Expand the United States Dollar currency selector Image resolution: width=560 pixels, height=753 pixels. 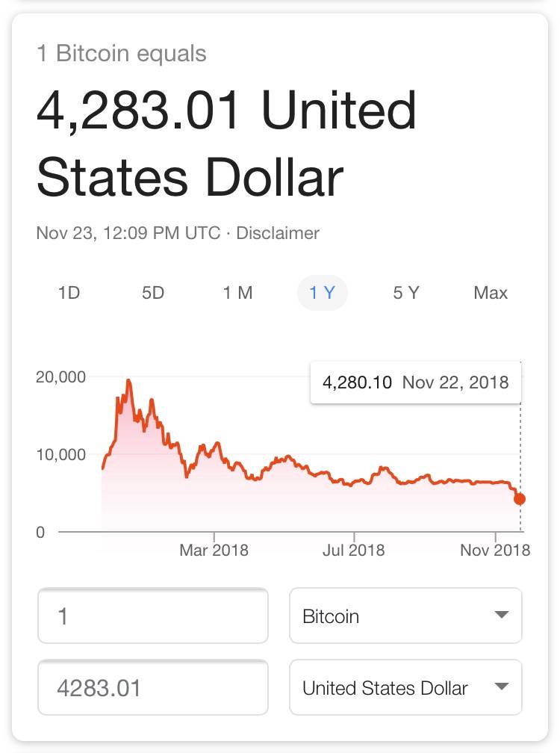click(x=405, y=687)
